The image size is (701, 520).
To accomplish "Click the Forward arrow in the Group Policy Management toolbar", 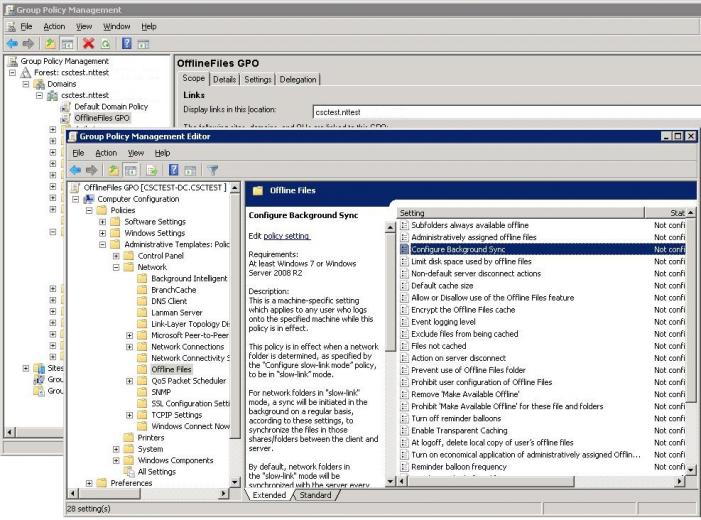I will [28, 43].
